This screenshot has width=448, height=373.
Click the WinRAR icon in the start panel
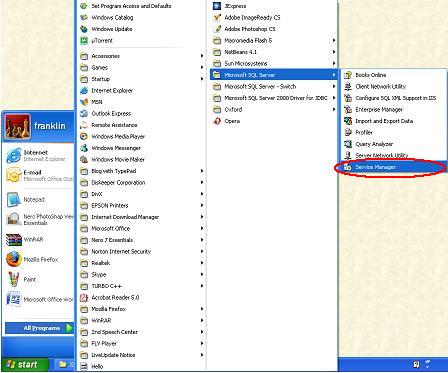(14, 239)
